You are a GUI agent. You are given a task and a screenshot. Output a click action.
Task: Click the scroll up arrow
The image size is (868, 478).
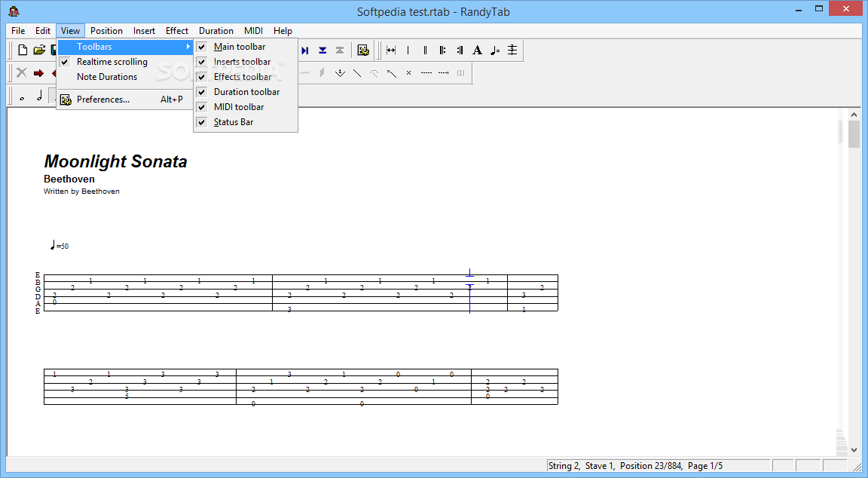tap(854, 115)
